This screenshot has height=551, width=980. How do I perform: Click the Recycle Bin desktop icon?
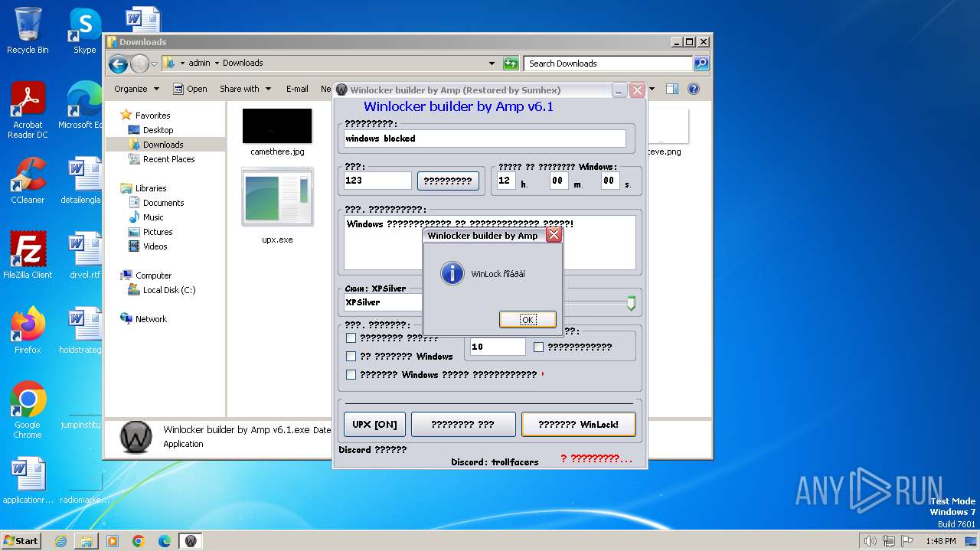click(28, 31)
